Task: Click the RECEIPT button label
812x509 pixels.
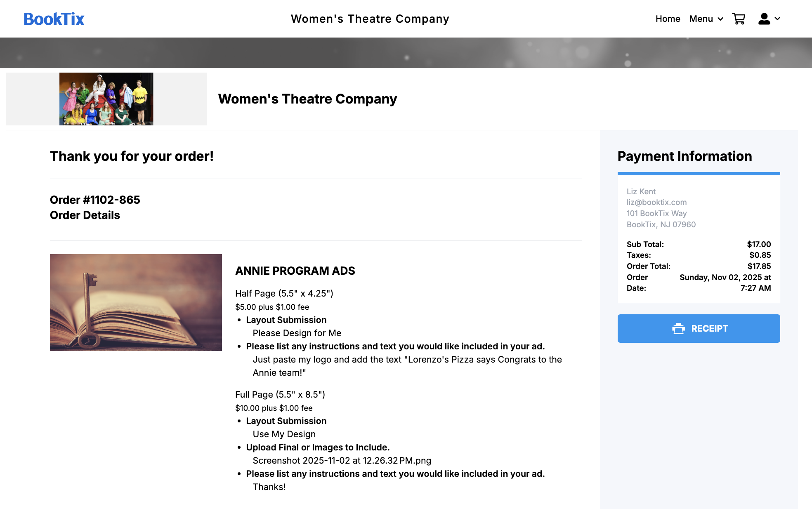Action: (709, 328)
